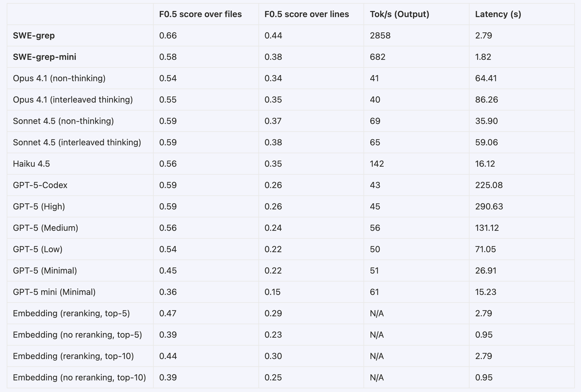
Task: Click the GPT-5 (Medium) lines score 0.24
Action: 273,228
